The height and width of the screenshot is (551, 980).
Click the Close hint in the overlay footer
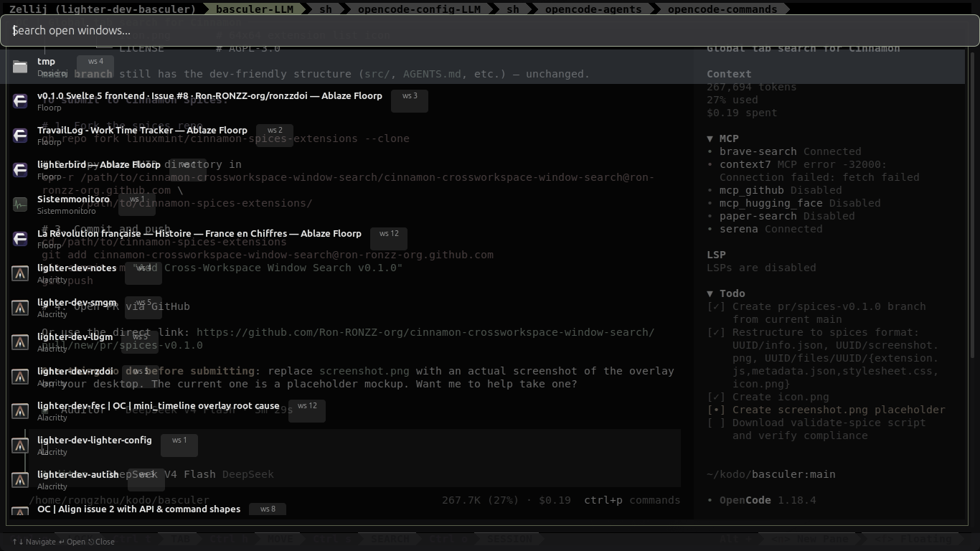point(100,542)
